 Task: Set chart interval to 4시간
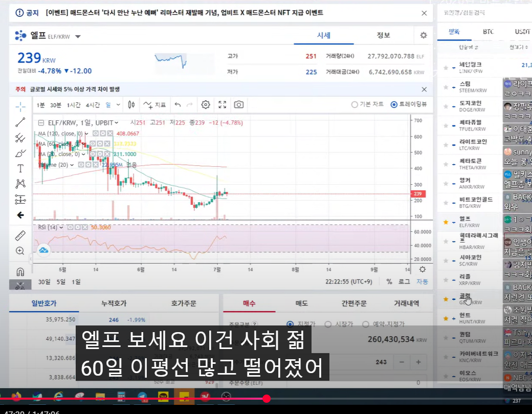pyautogui.click(x=93, y=105)
